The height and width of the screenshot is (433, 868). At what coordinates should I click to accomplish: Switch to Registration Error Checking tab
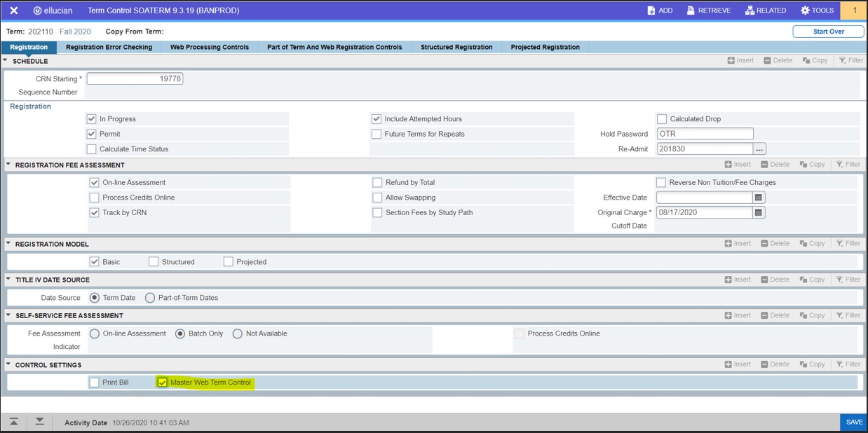[x=109, y=47]
